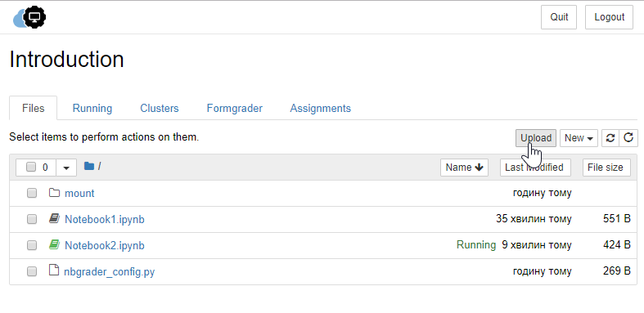Click the Notebook1.ipynb notebook icon
Screen dimensions: 644x313
point(54,219)
